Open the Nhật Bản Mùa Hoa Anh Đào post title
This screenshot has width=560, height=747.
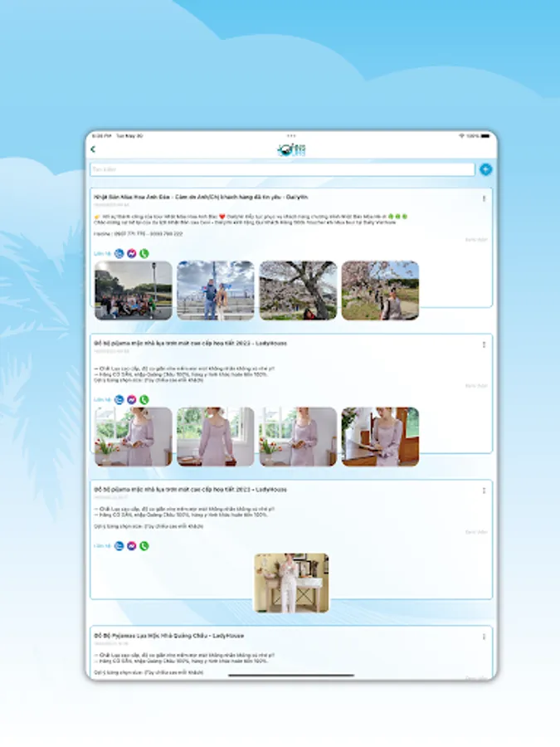tap(201, 197)
